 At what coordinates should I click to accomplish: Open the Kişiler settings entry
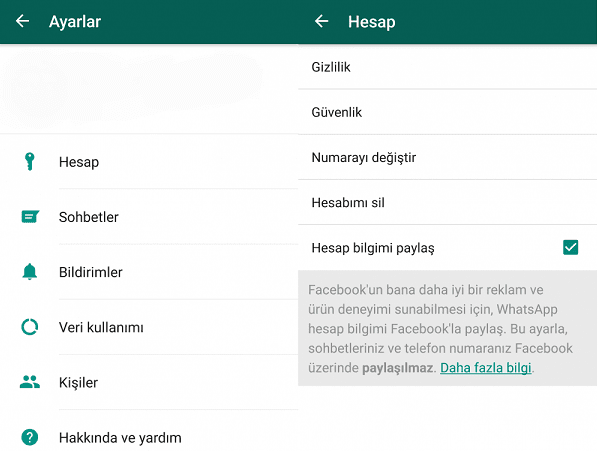coord(149,382)
